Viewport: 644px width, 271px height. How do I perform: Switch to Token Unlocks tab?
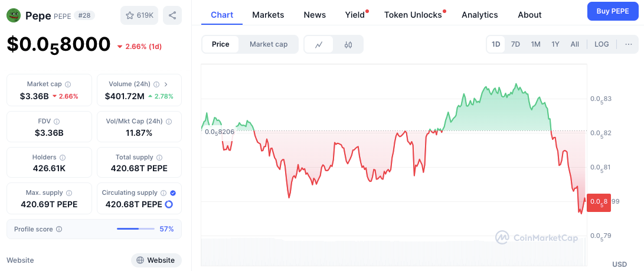(413, 15)
